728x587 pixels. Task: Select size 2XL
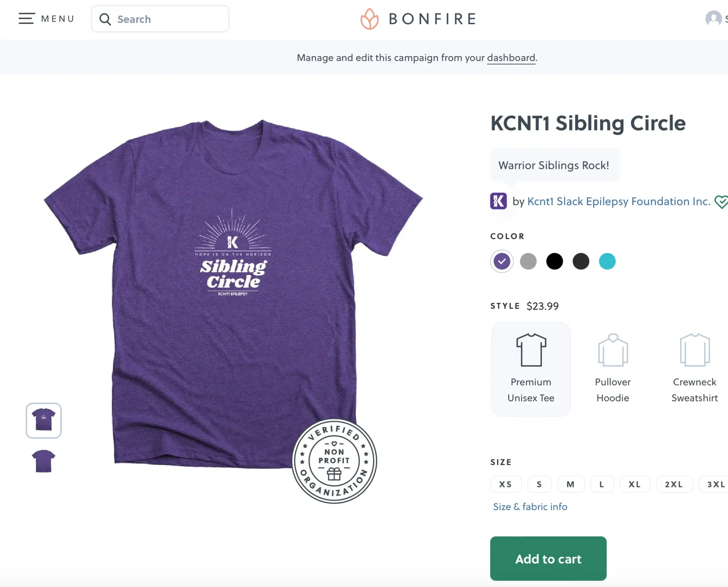674,484
